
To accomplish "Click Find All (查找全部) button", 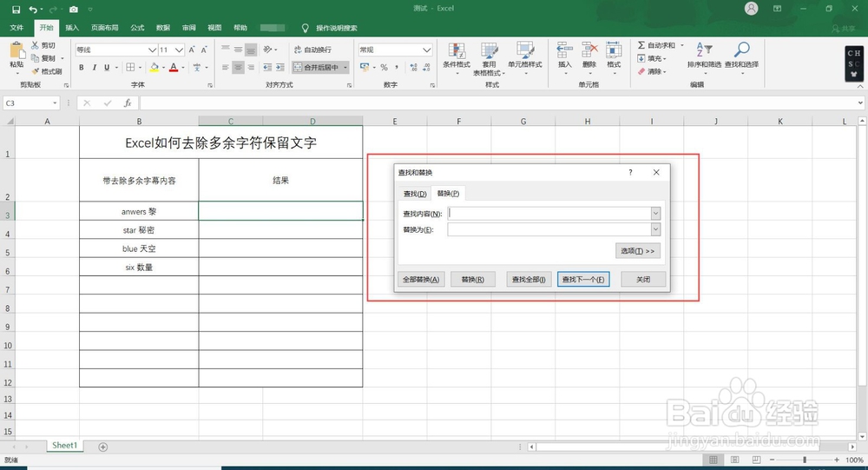I will pyautogui.click(x=529, y=280).
